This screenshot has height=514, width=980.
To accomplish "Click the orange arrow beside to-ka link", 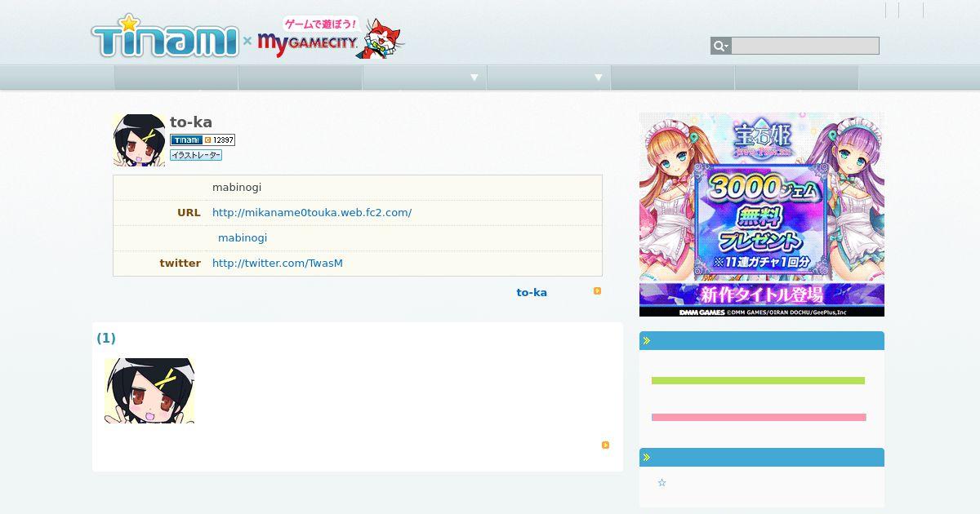I will tap(598, 290).
